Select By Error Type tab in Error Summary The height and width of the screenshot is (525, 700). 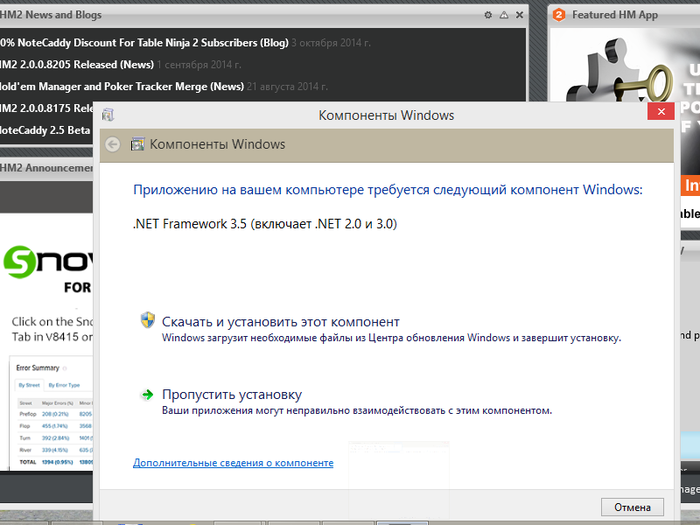click(x=64, y=385)
